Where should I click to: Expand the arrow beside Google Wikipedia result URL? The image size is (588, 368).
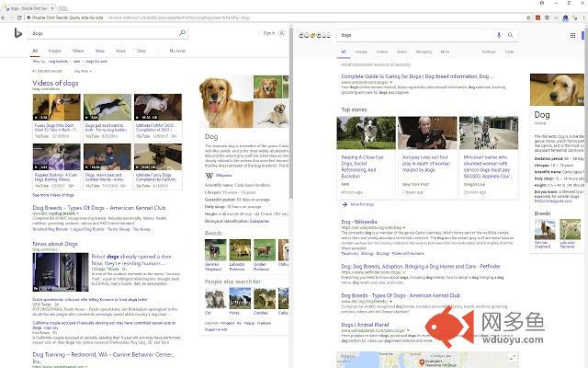pos(404,227)
